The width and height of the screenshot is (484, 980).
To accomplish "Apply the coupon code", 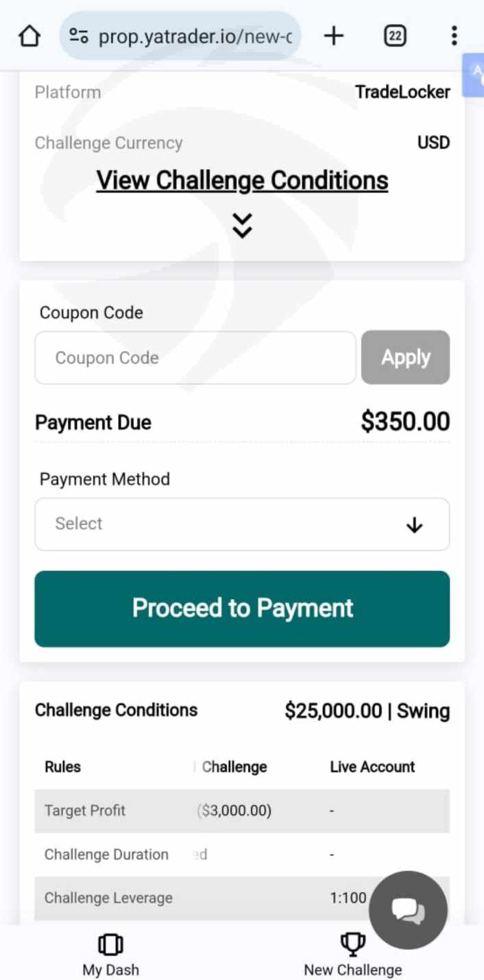I will tap(405, 357).
